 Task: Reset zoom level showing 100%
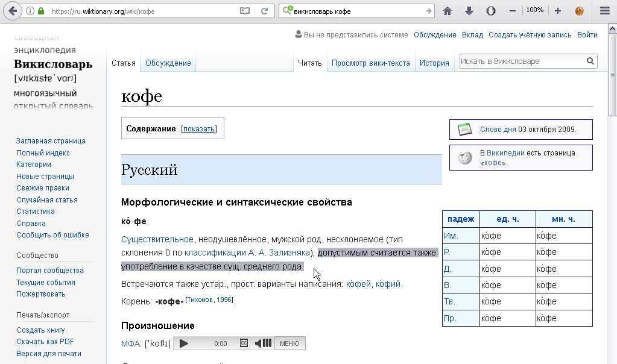pyautogui.click(x=535, y=10)
